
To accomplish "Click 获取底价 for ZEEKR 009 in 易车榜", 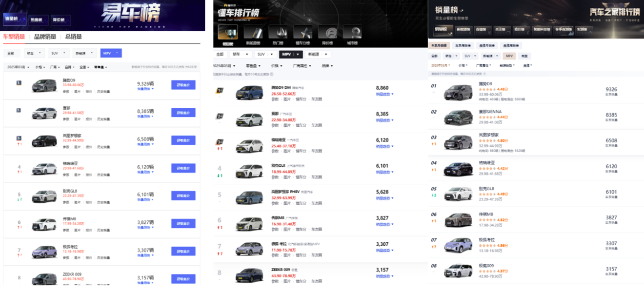I will pyautogui.click(x=183, y=279).
